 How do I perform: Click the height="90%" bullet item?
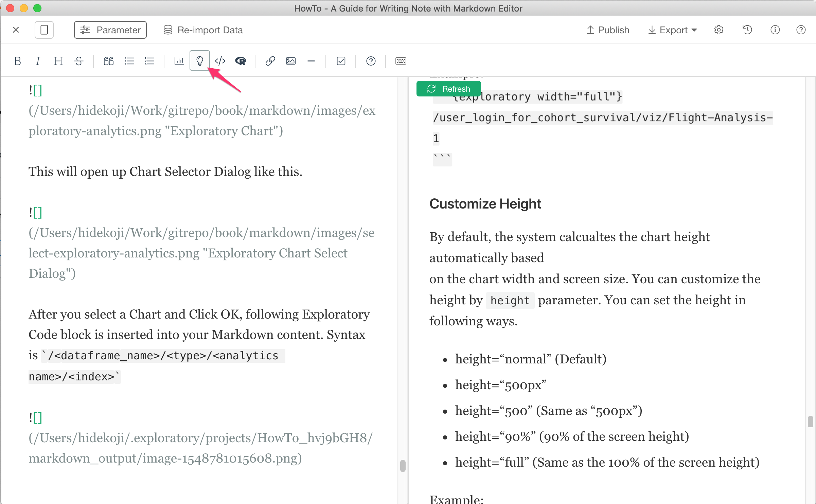point(572,436)
